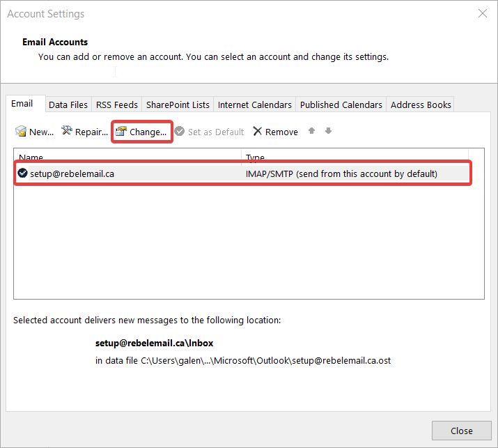
Task: Close the Account Settings dialog window
Action: (483, 14)
